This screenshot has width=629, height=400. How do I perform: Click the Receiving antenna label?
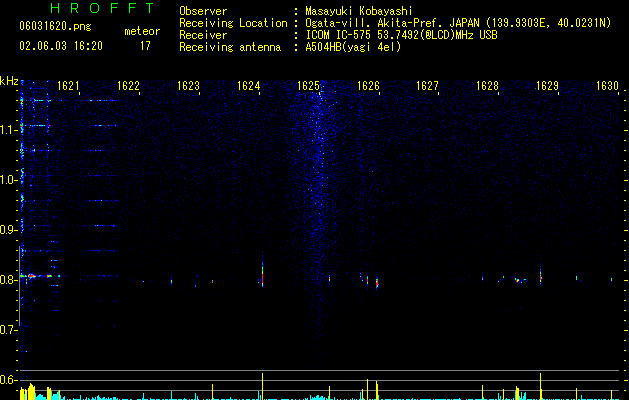point(230,47)
